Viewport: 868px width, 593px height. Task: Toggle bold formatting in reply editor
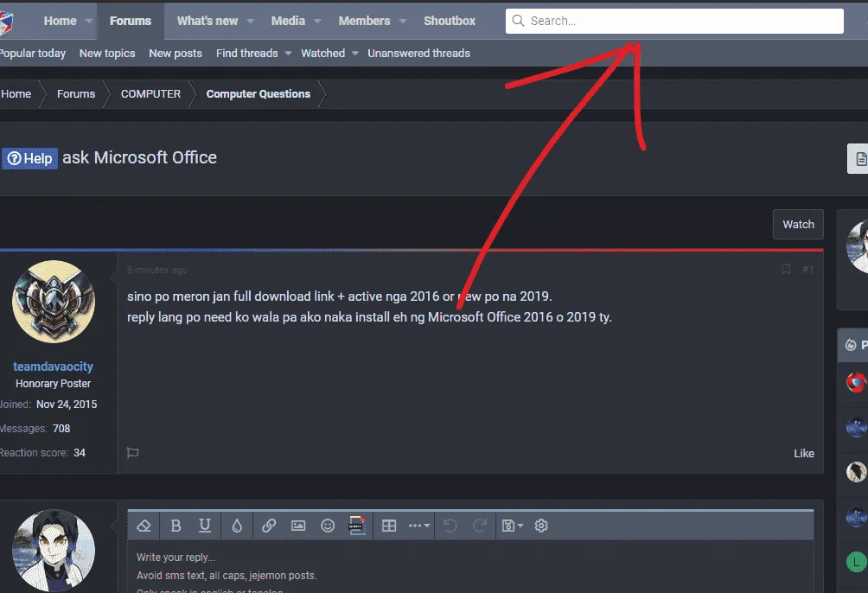(x=176, y=526)
